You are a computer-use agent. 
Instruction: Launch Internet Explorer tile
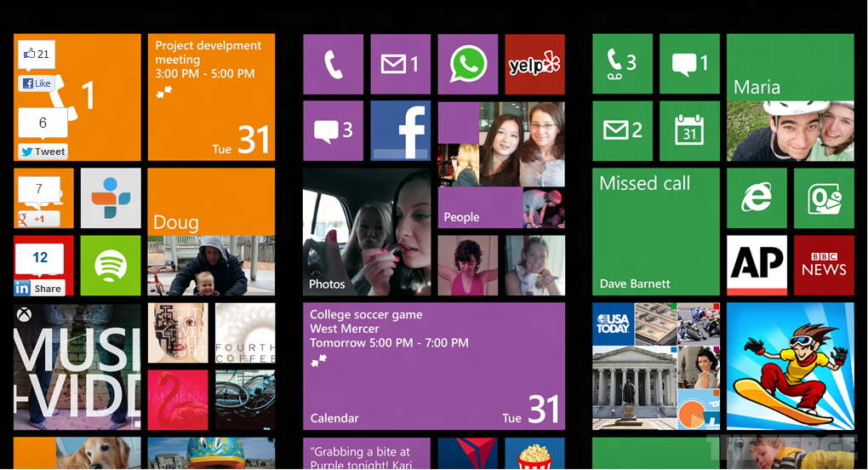click(757, 198)
